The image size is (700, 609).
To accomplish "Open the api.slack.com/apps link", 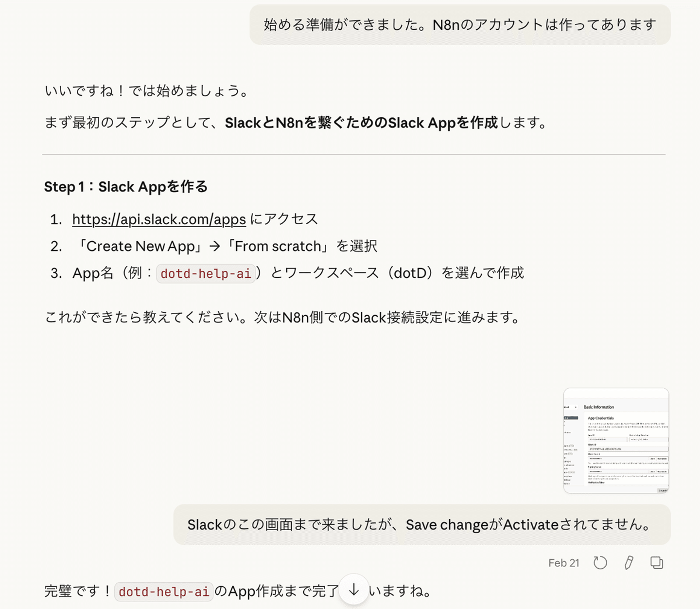I will [x=159, y=219].
